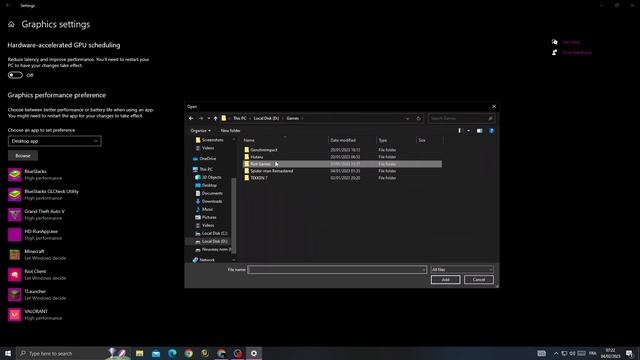The width and height of the screenshot is (640, 360).
Task: Open the Give feedback link
Action: pyautogui.click(x=577, y=53)
